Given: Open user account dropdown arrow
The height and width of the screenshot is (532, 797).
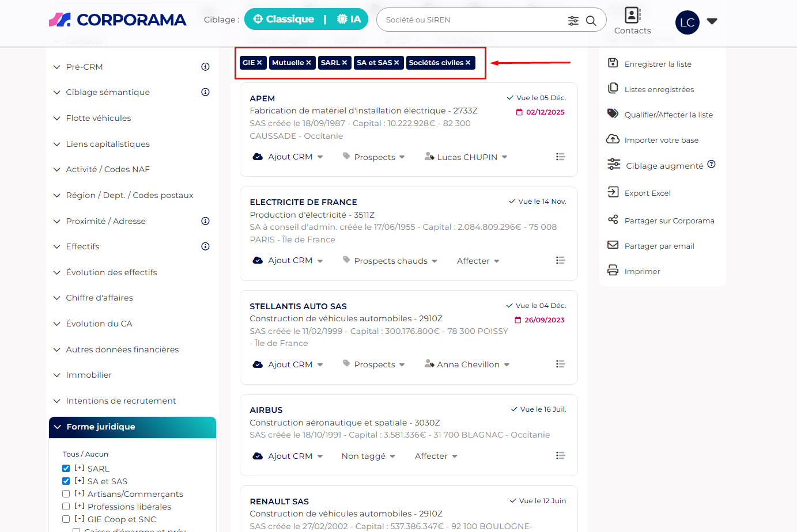Looking at the screenshot, I should [712, 21].
